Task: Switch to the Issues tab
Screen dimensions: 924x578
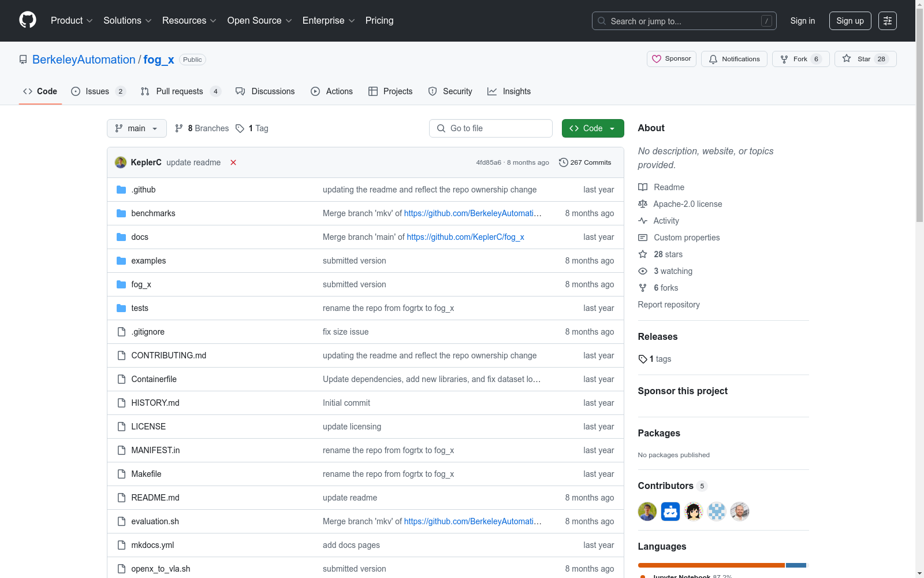Action: 98,91
